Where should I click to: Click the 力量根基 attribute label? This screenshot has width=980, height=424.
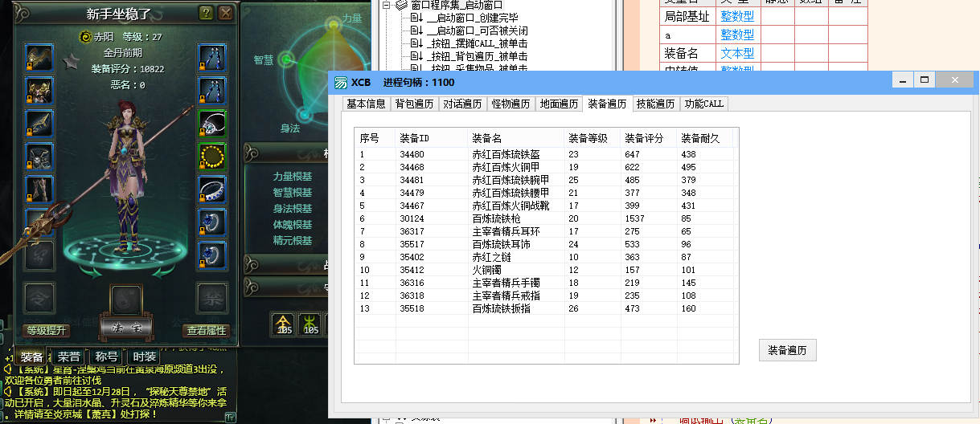point(293,177)
